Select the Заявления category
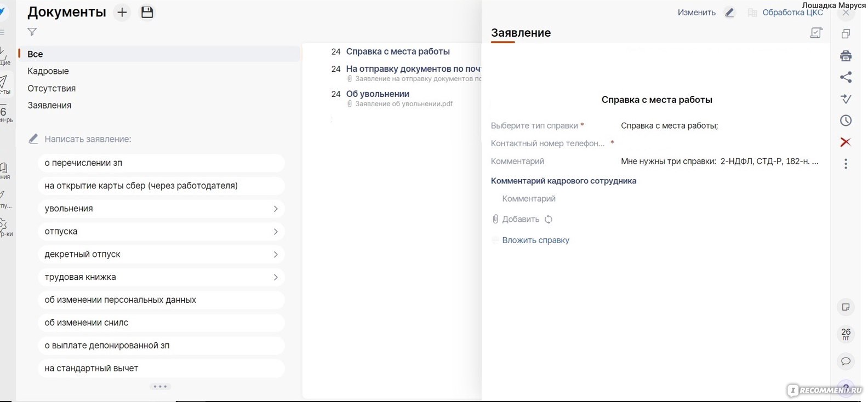868x402 pixels. coord(49,105)
